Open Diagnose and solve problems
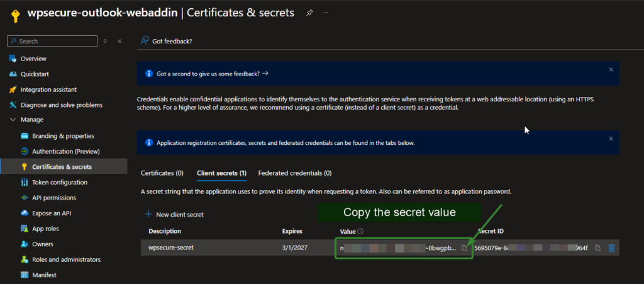The image size is (644, 284). click(61, 105)
